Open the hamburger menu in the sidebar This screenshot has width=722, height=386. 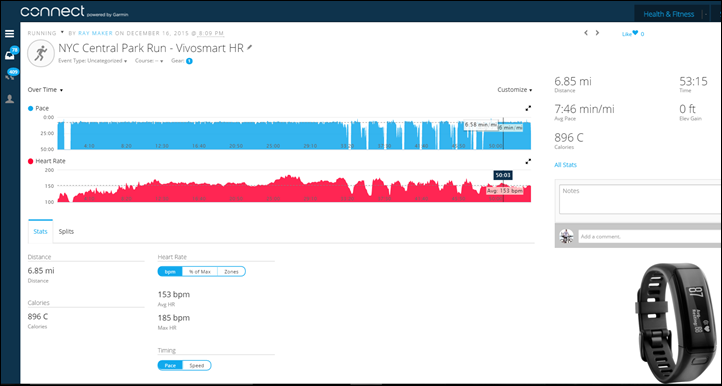tap(10, 34)
